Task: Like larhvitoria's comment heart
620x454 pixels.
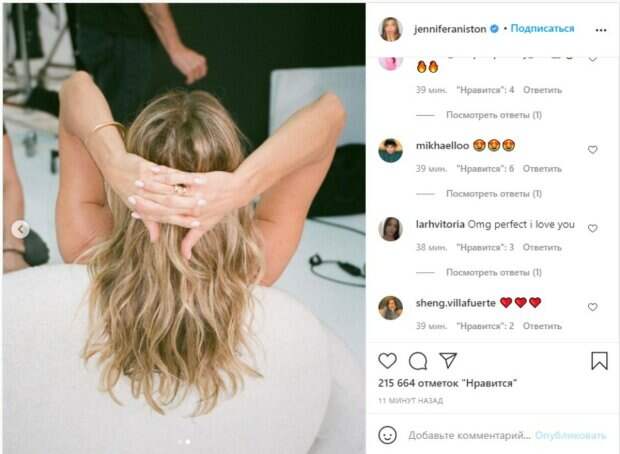Action: (592, 228)
